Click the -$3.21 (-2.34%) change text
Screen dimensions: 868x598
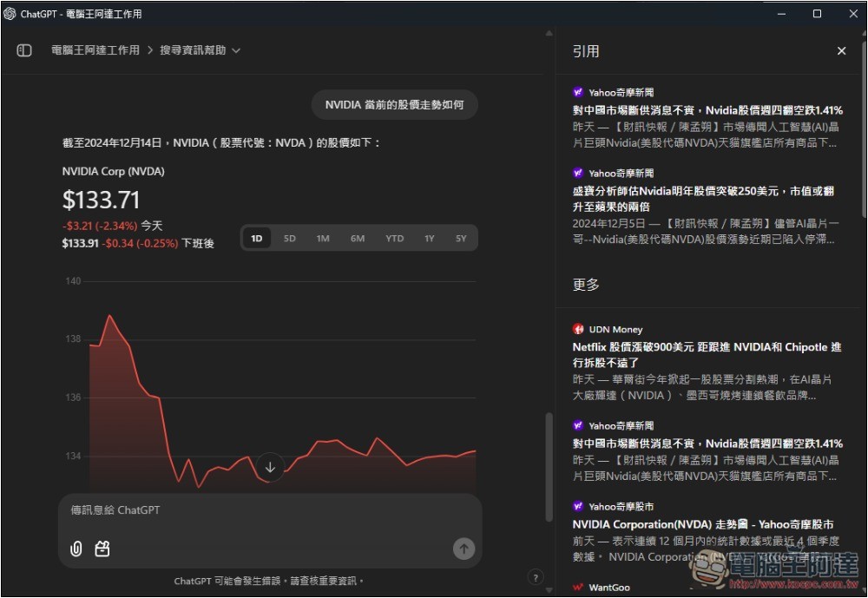[100, 226]
